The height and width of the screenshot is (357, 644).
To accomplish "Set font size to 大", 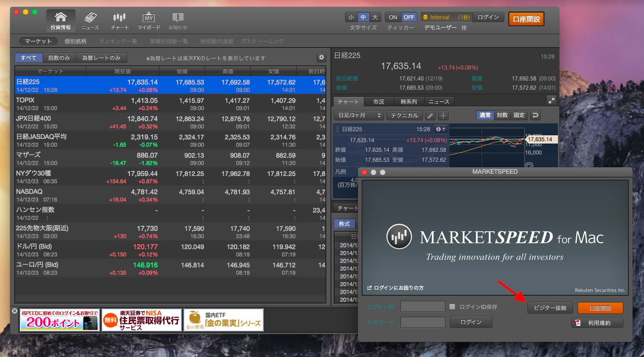I will (x=375, y=17).
